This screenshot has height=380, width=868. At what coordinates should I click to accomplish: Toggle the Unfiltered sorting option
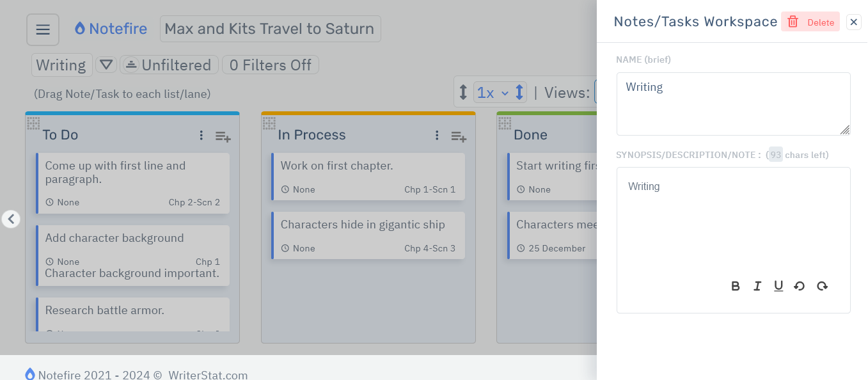click(x=169, y=65)
